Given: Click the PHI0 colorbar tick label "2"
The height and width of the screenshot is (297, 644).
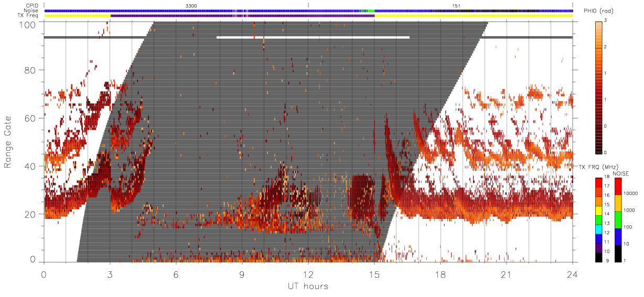Looking at the screenshot, I should (x=606, y=47).
